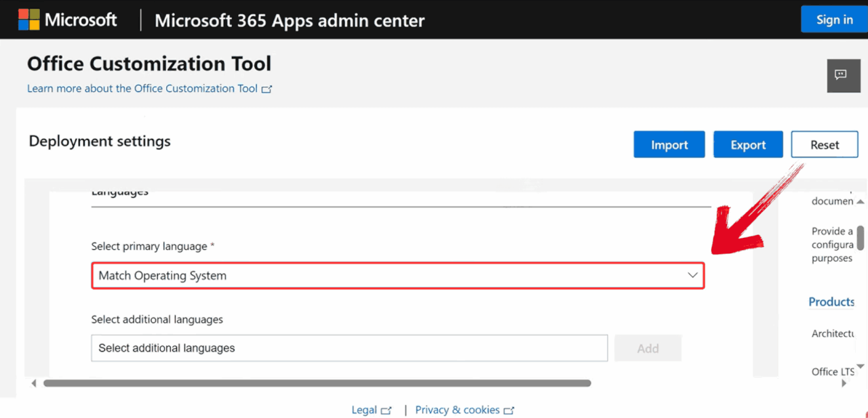Click external-link icon after Privacy & cookies
The height and width of the screenshot is (418, 868).
509,411
